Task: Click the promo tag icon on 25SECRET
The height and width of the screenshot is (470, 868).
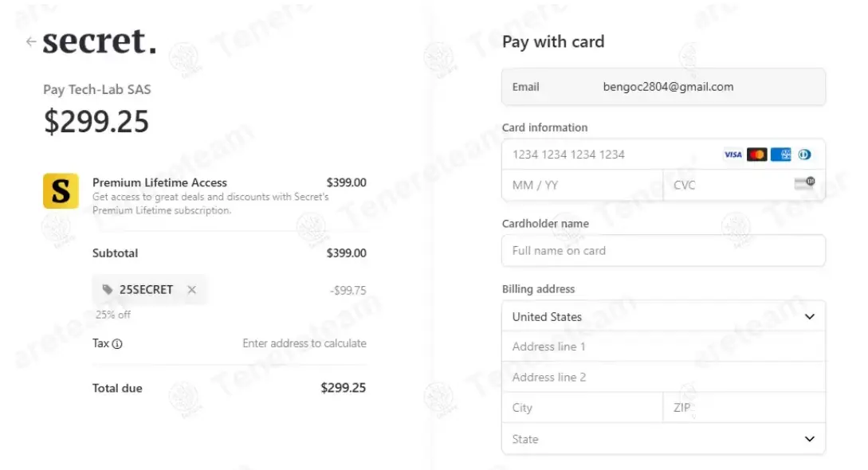Action: (x=108, y=290)
